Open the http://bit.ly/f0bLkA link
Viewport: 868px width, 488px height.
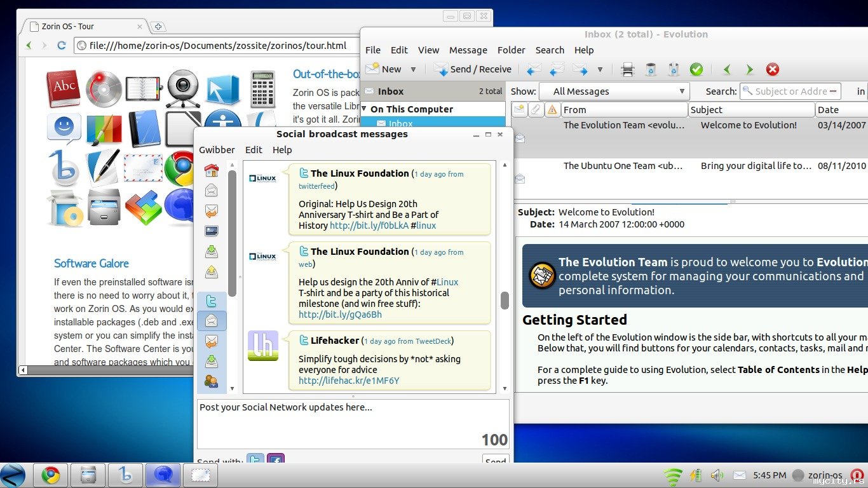coord(369,226)
